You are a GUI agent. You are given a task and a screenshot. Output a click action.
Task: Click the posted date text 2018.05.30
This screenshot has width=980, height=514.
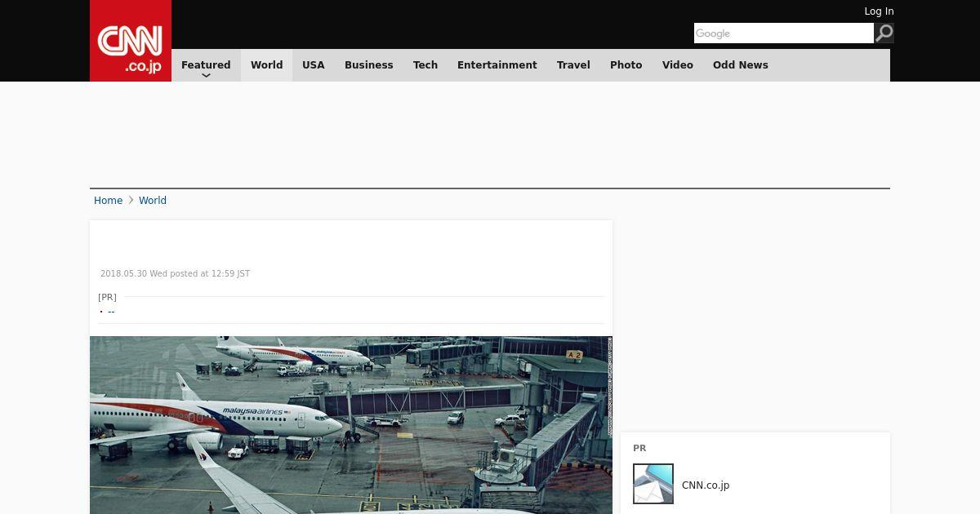(x=175, y=274)
